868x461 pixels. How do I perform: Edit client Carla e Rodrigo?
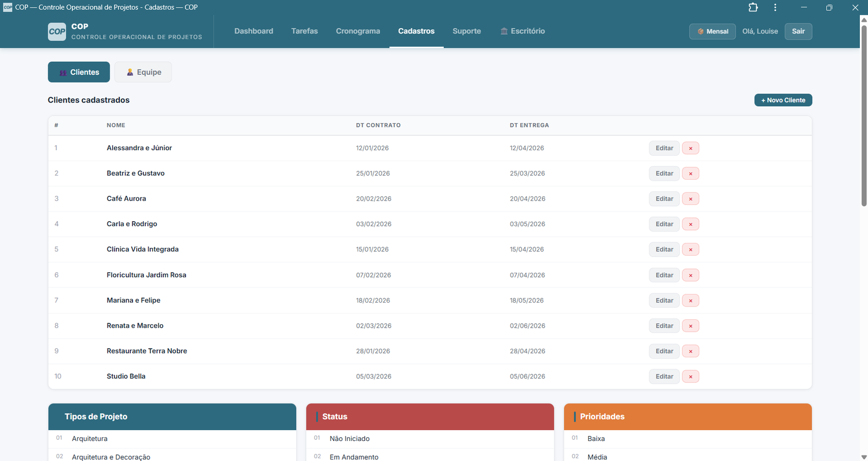pos(664,224)
